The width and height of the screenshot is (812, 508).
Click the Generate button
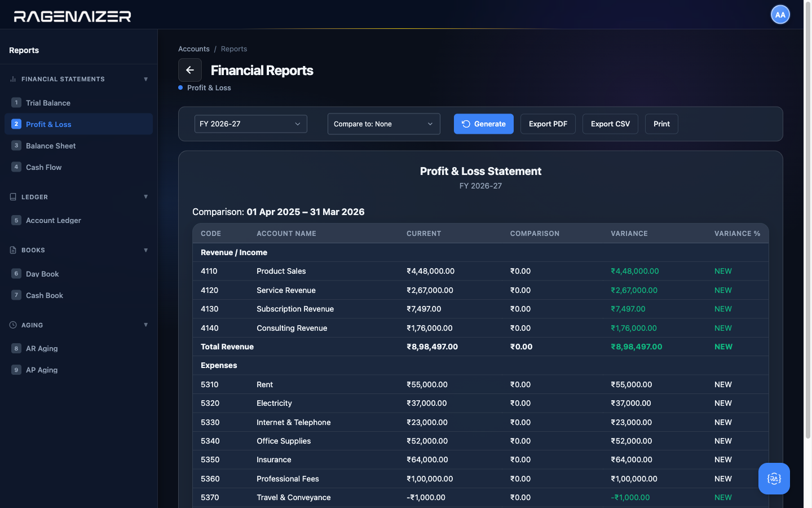tap(484, 124)
